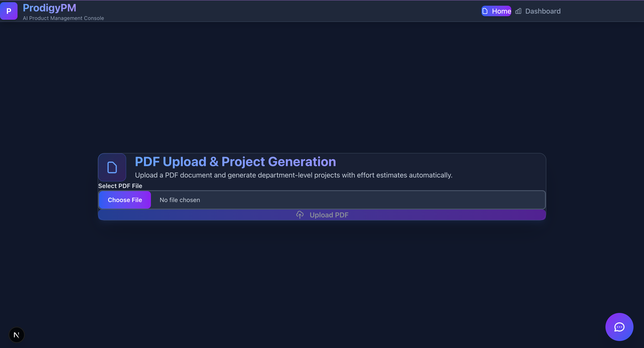Image resolution: width=644 pixels, height=348 pixels.
Task: Click the 'Upload PDF' label text
Action: pyautogui.click(x=329, y=215)
